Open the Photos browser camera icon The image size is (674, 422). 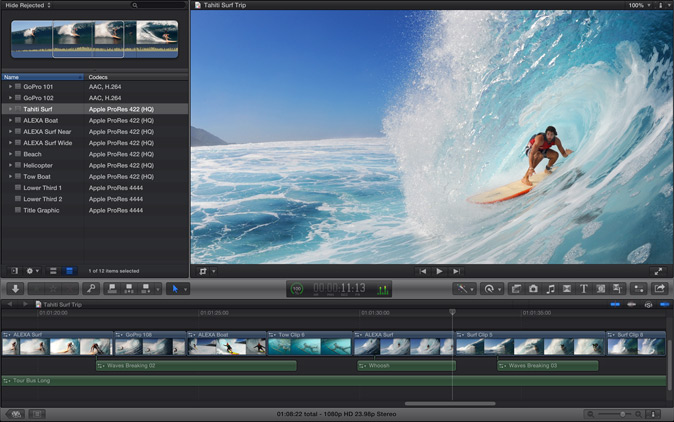pyautogui.click(x=533, y=288)
